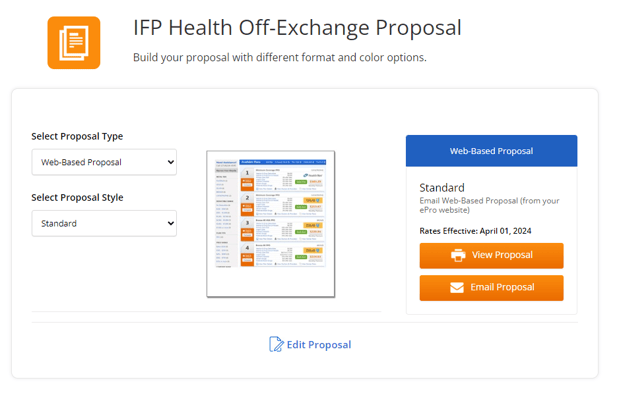Click the Select Proposal Type label
Viewport: 619px width, 395px height.
pos(77,136)
